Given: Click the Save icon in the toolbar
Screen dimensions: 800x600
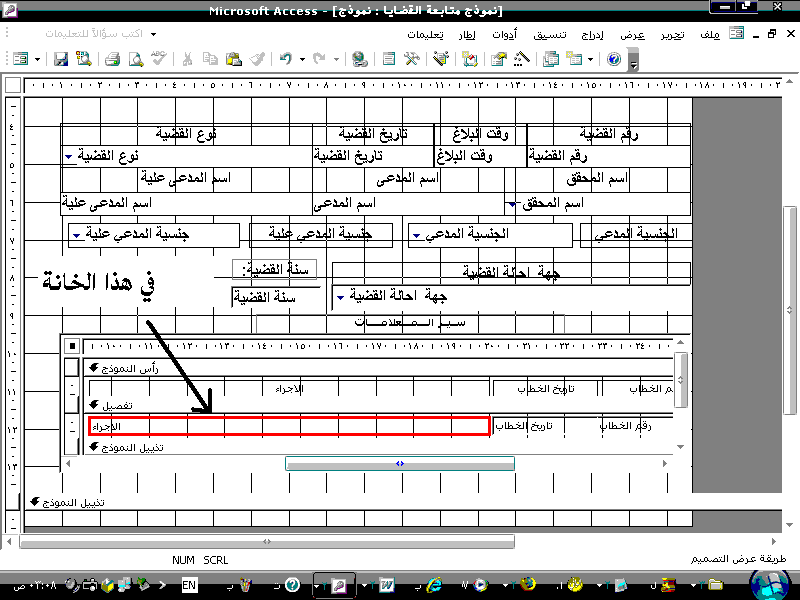Looking at the screenshot, I should (x=60, y=59).
